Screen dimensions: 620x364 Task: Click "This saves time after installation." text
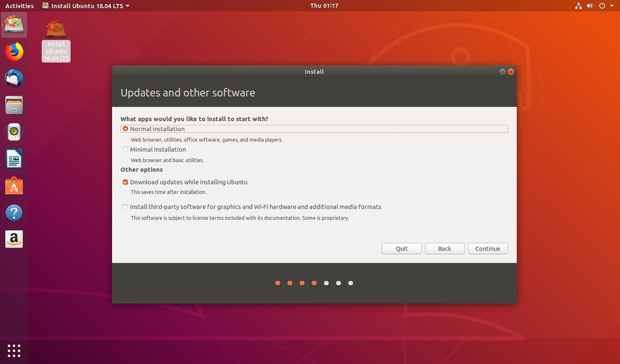[169, 192]
